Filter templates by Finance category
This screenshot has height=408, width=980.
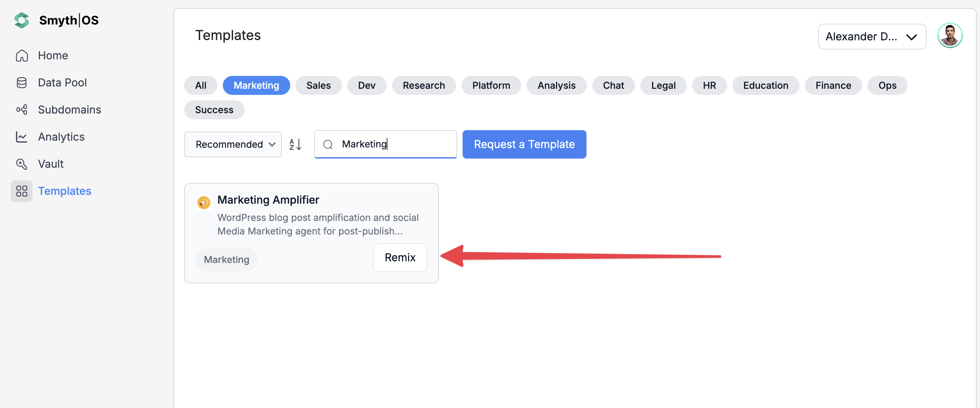pos(833,86)
